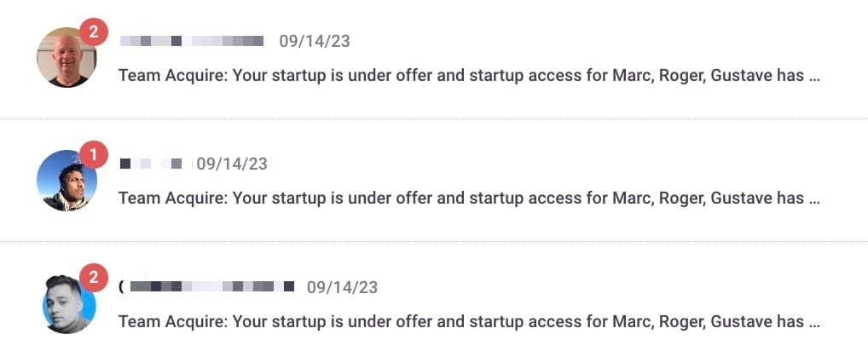Expand the truncated ellipsis in bottom message
Screen dimensions: 868x363
click(813, 323)
